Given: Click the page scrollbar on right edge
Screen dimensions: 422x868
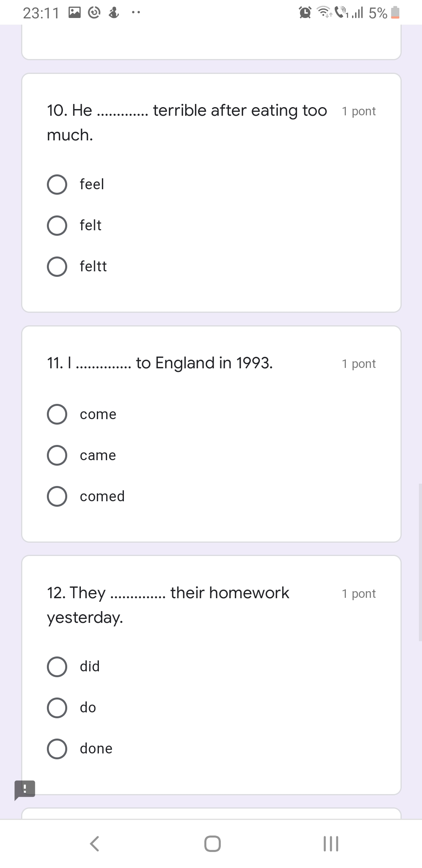Looking at the screenshot, I should click(x=420, y=562).
